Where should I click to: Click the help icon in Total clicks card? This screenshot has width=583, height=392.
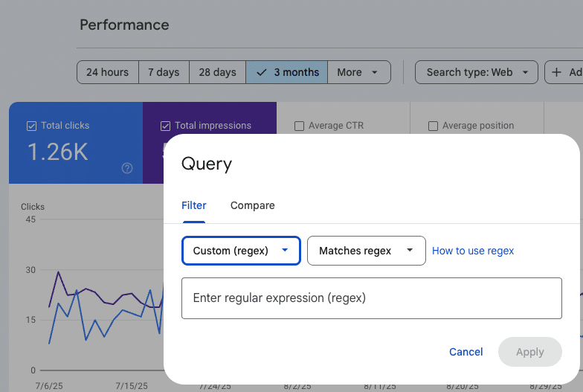coord(127,168)
